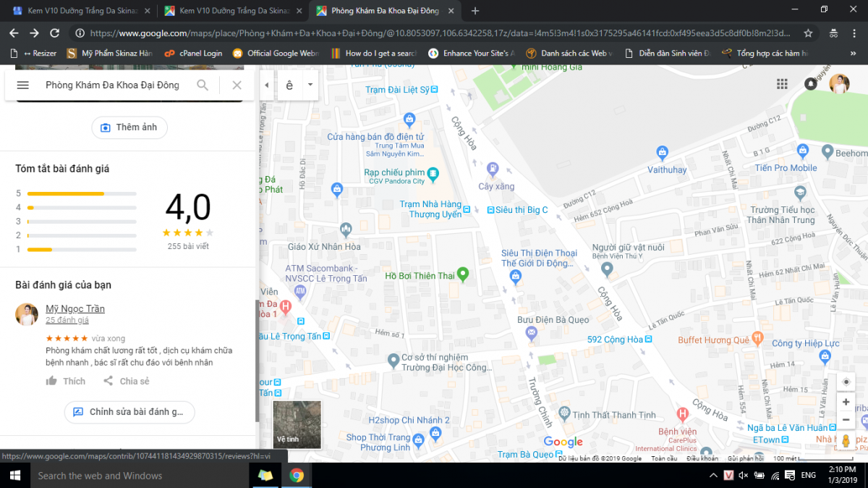
Task: Click the Người giữ vật nuôi marker
Action: pyautogui.click(x=608, y=269)
